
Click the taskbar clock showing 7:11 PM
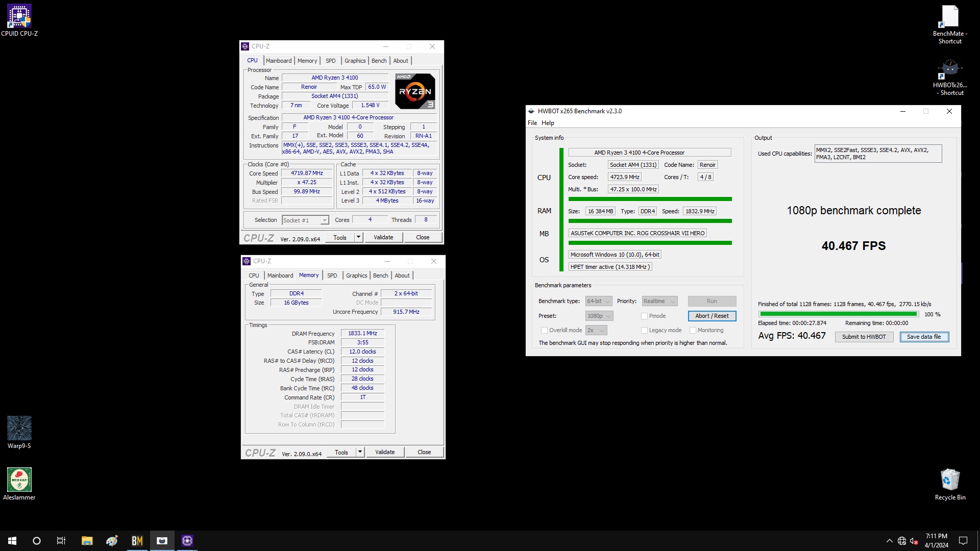coord(936,541)
